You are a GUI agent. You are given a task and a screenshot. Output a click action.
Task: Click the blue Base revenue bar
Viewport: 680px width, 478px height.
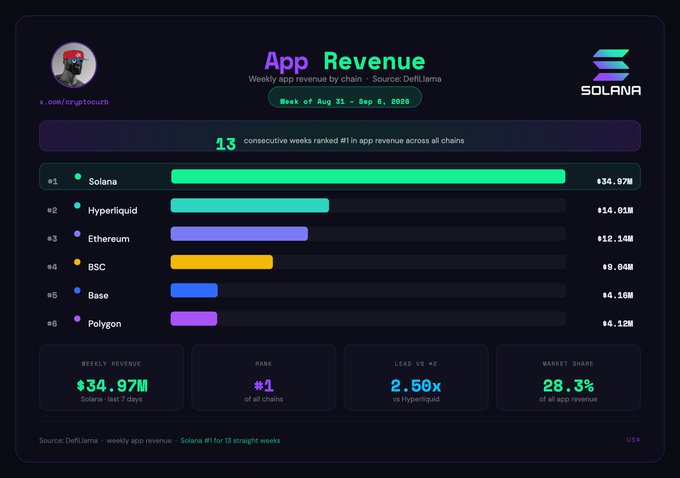(x=194, y=290)
